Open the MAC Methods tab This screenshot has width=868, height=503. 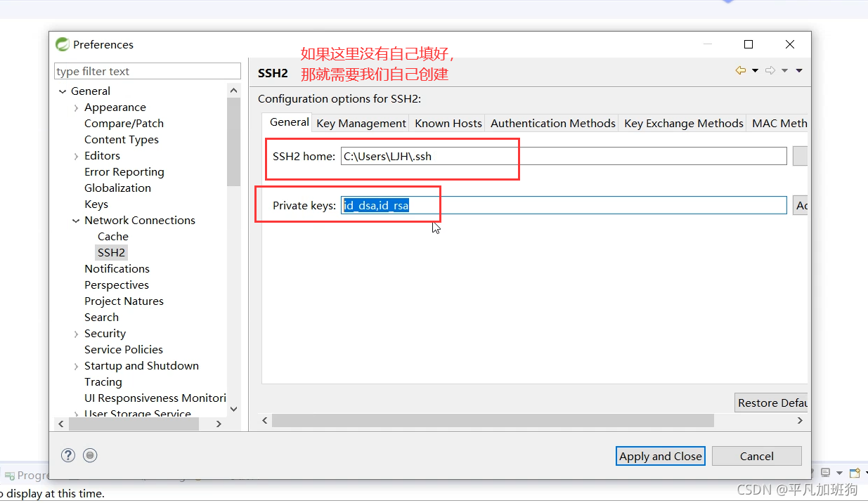coord(778,123)
